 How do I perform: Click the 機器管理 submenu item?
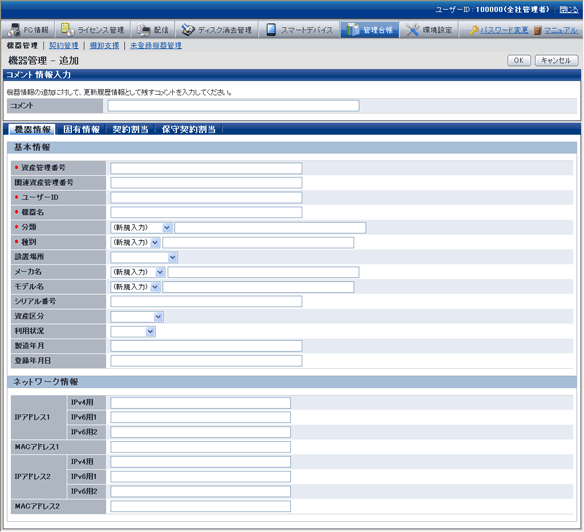pos(22,45)
